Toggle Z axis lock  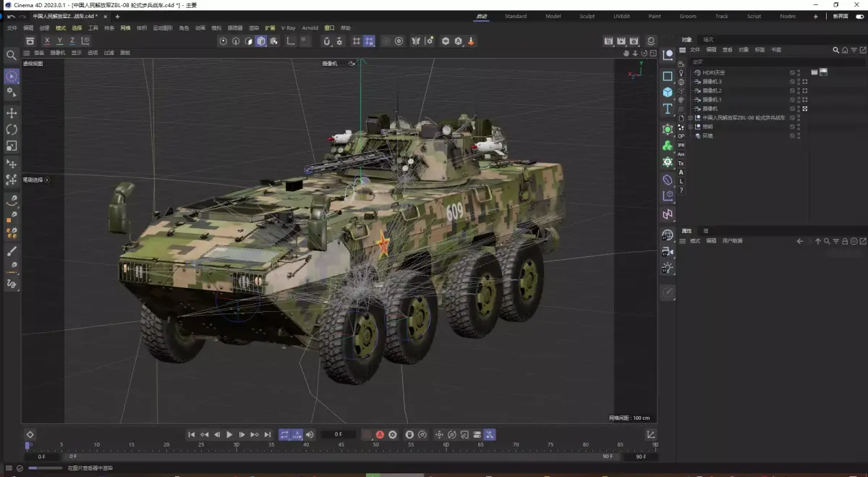pyautogui.click(x=72, y=41)
